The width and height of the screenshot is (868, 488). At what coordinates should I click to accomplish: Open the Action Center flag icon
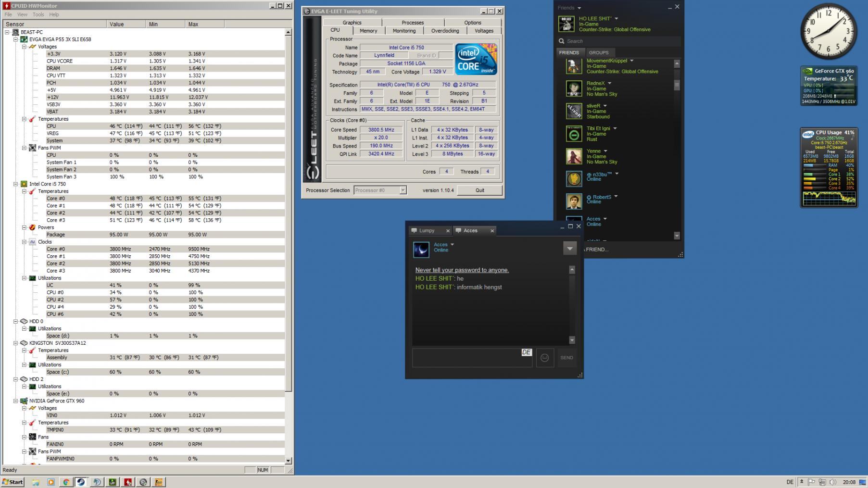[x=812, y=482]
